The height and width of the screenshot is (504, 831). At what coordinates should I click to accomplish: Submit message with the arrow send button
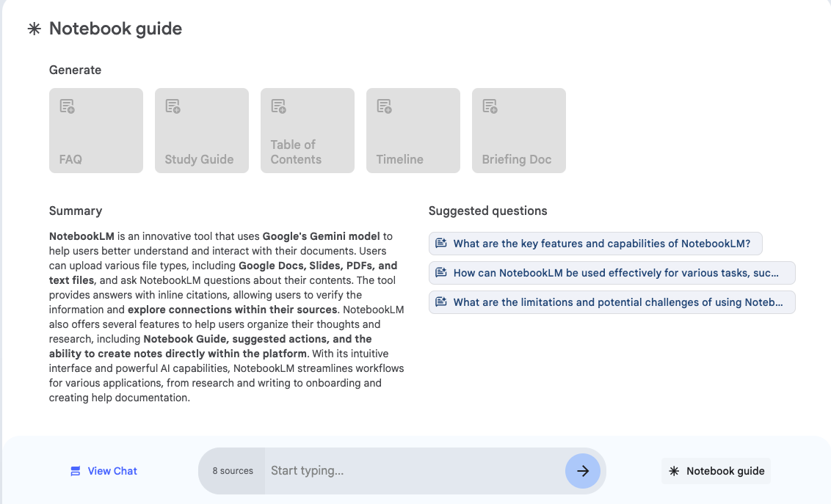click(582, 471)
